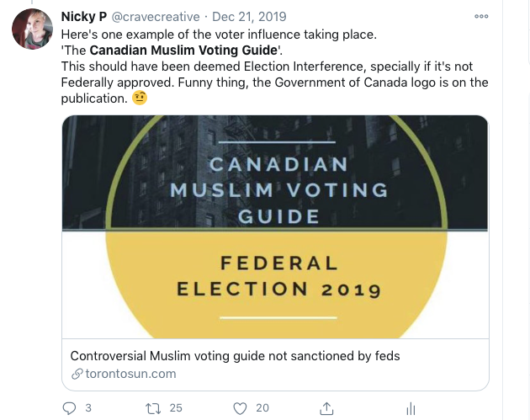Open the three-dot more options menu
Viewport: 530px width, 420px height.
point(481,16)
